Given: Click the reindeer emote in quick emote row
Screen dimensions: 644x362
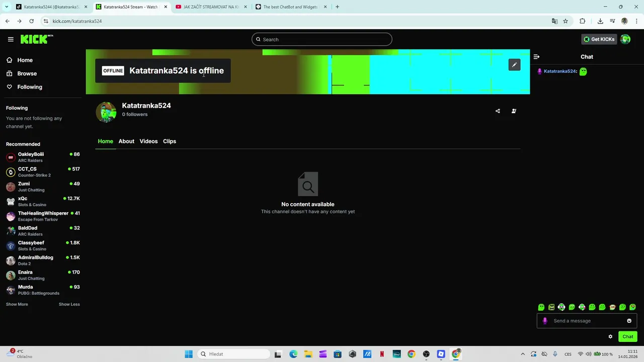Looking at the screenshot, I should pos(612,307).
